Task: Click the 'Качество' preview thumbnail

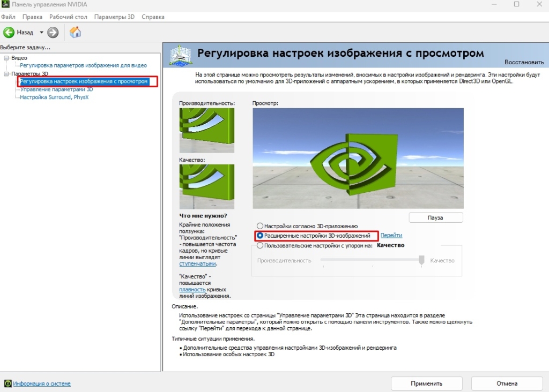Action: click(x=207, y=186)
